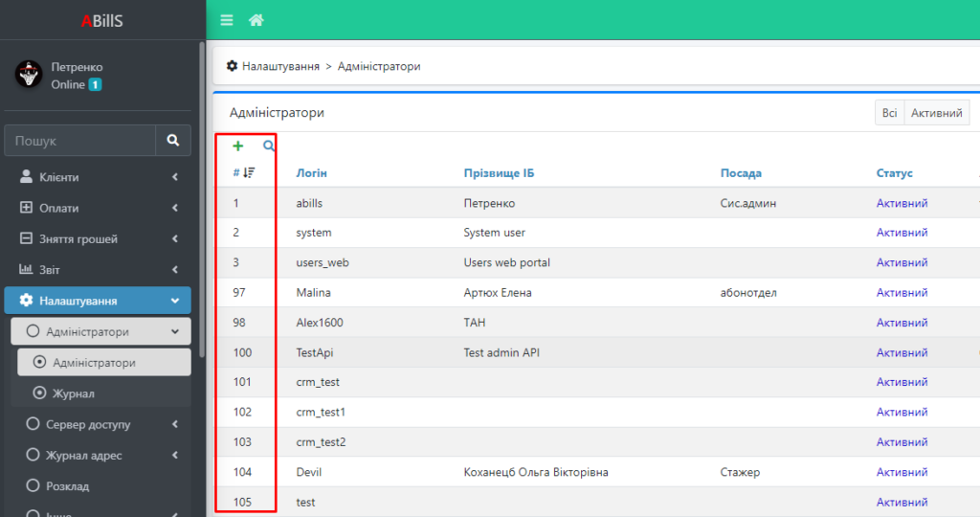The width and height of the screenshot is (980, 517).
Task: Select the Розклад sidebar item
Action: pos(67,485)
